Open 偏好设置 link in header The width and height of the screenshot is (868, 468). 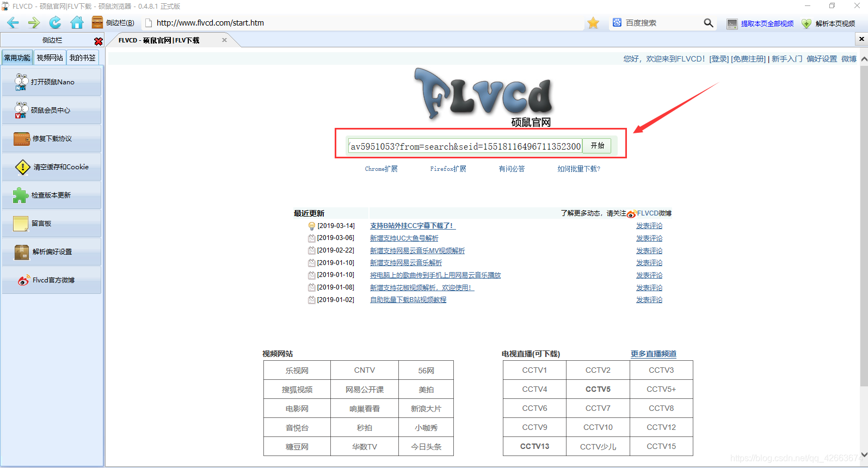pos(822,59)
